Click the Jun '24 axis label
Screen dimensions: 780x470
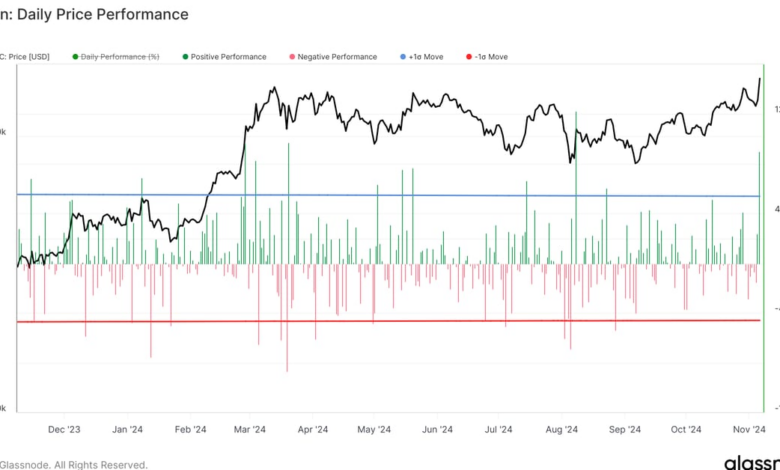[436, 430]
